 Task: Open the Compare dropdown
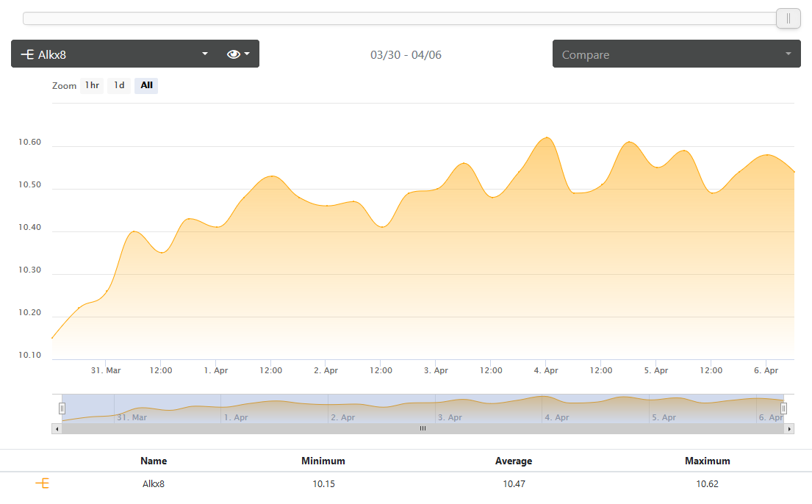point(676,54)
